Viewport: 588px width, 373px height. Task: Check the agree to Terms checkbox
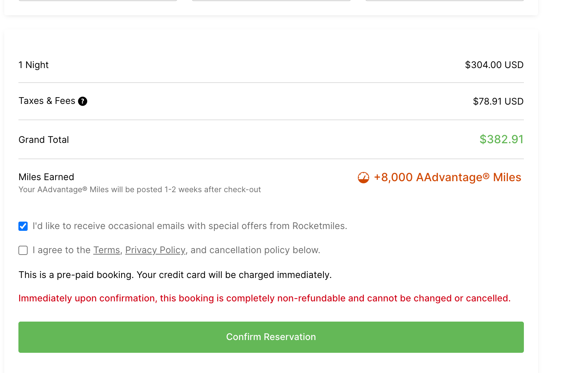pyautogui.click(x=23, y=250)
